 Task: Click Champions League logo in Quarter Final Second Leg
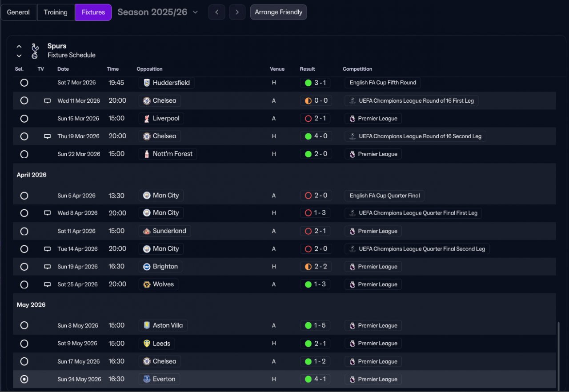tap(353, 249)
